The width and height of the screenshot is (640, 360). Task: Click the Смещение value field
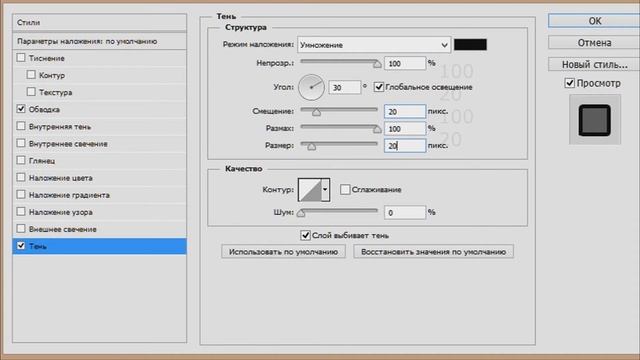[x=405, y=111]
